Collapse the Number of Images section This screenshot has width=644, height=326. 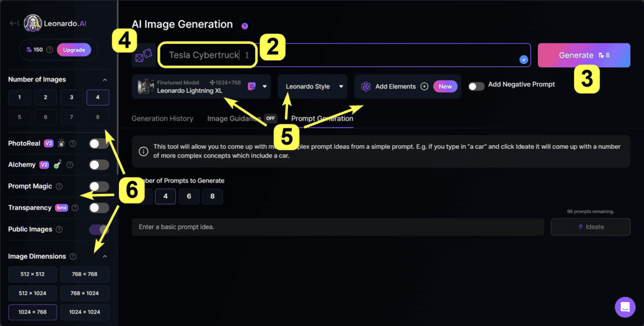[x=105, y=80]
